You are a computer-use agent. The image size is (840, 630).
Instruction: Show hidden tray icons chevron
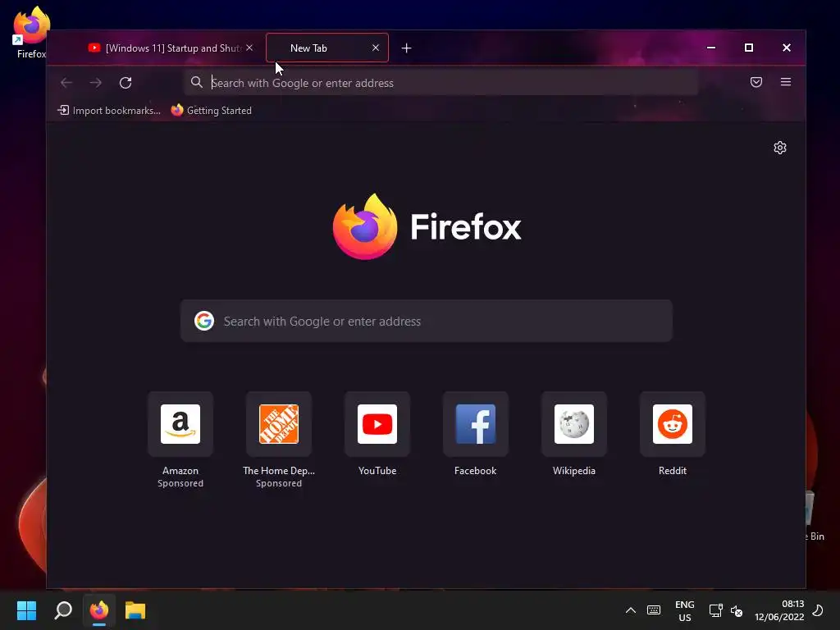(x=631, y=610)
